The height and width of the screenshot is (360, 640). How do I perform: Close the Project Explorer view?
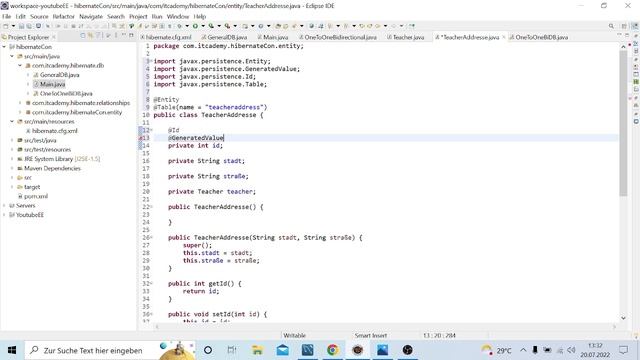53,37
